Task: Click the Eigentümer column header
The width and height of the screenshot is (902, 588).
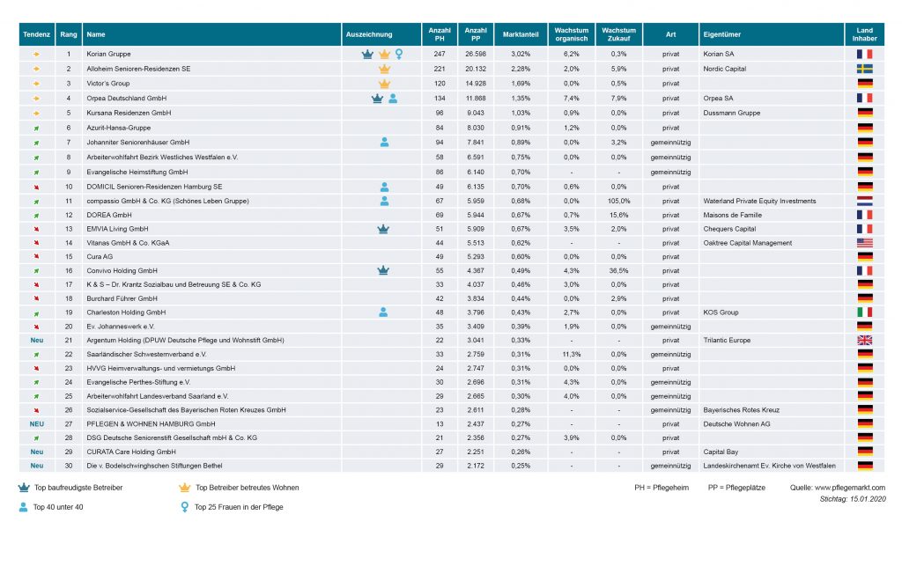Action: [772, 34]
